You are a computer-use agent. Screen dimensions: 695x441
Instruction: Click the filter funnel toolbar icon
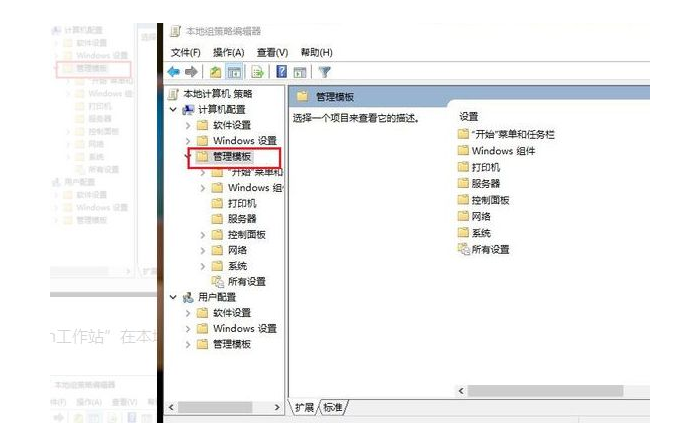pos(324,72)
